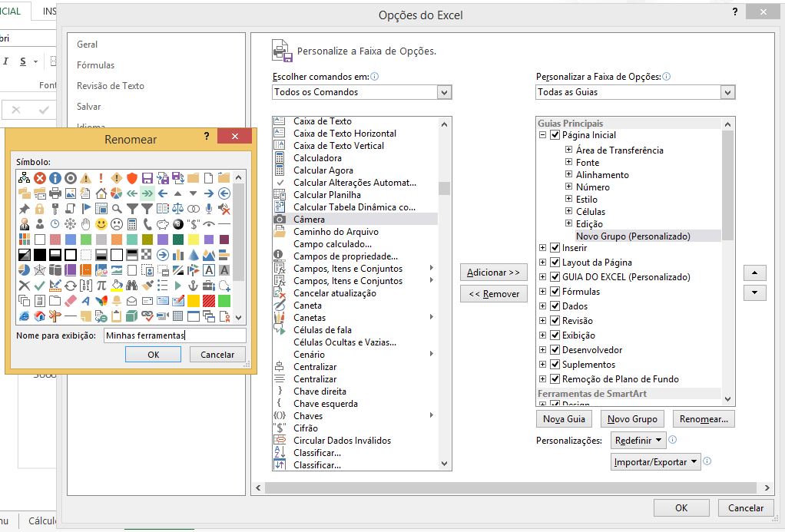
Task: Pick the anchor symbol
Action: (x=193, y=285)
